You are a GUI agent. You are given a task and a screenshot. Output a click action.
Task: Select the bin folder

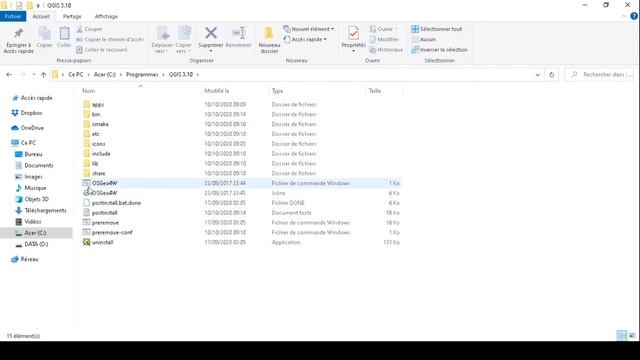click(96, 114)
